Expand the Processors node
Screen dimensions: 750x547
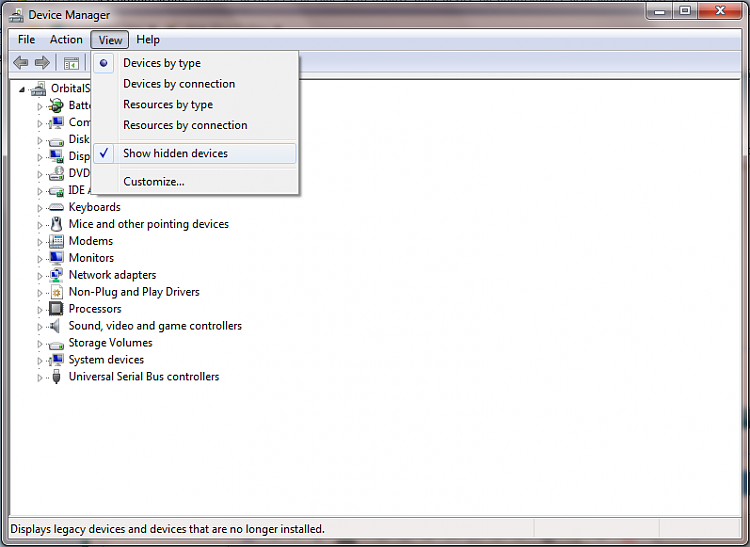(40, 310)
